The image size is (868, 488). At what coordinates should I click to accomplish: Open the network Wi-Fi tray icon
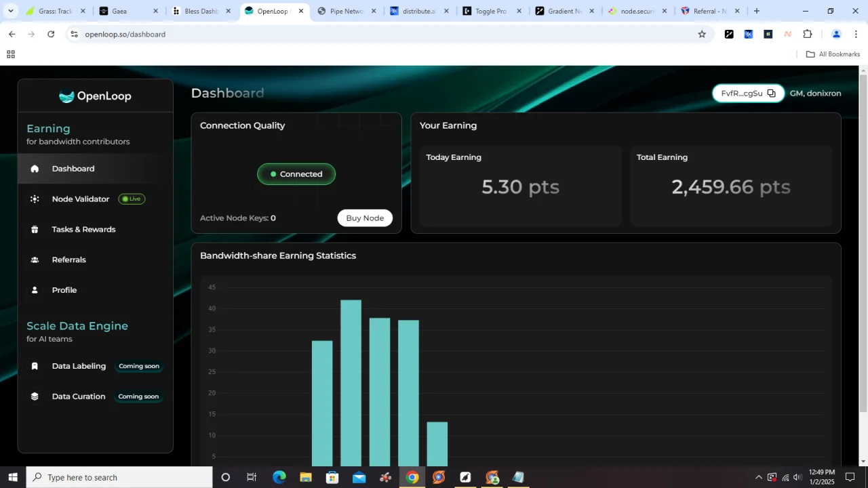785,477
